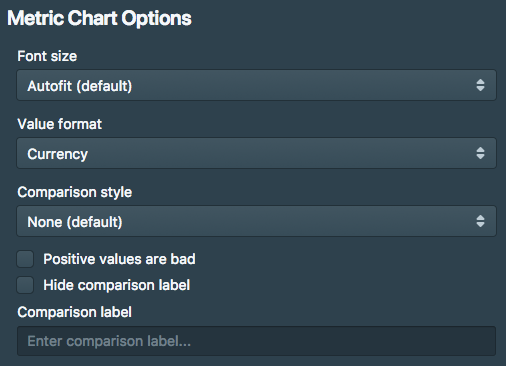This screenshot has height=366, width=506.
Task: Click the Value format field label
Action: [59, 124]
